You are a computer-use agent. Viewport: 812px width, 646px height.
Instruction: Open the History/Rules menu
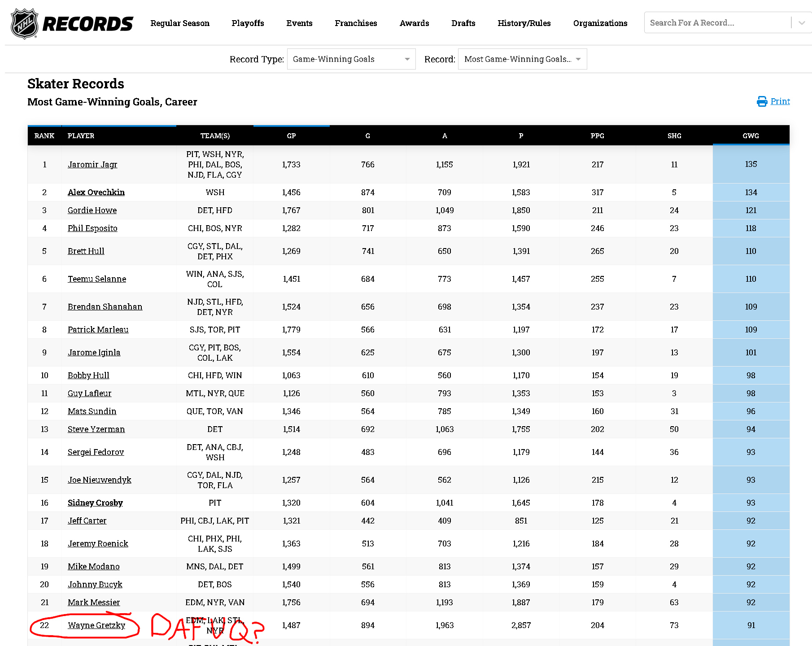524,23
